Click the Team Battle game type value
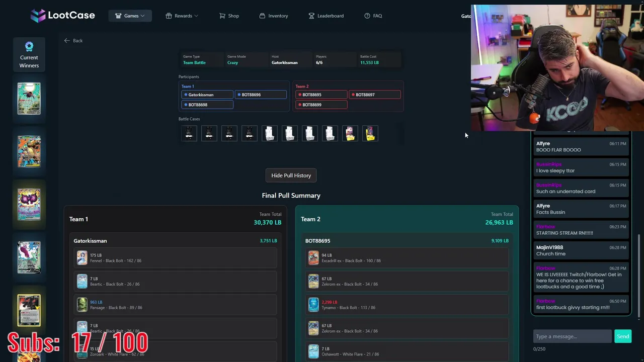 click(x=194, y=63)
